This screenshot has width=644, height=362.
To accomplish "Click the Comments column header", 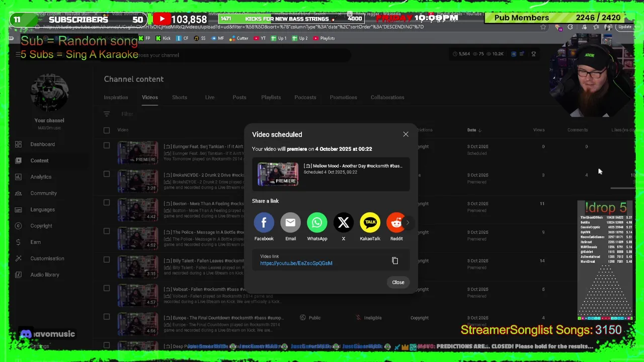I will click(x=577, y=130).
